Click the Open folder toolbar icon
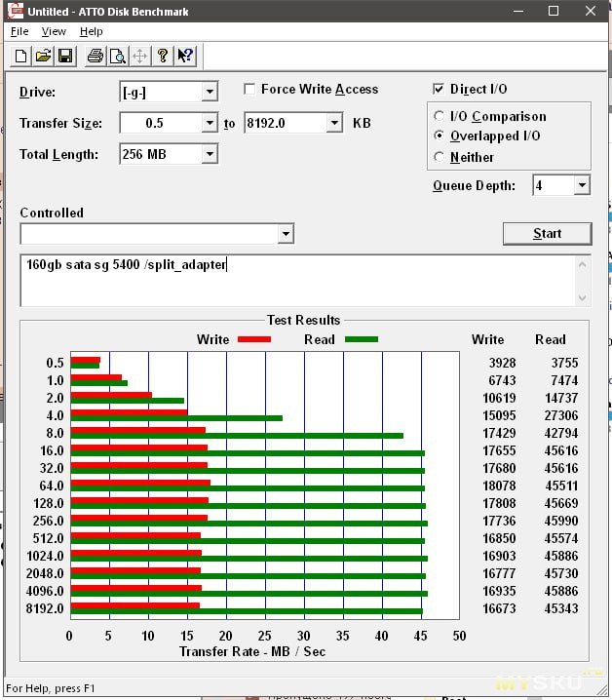Image resolution: width=612 pixels, height=700 pixels. (x=44, y=56)
